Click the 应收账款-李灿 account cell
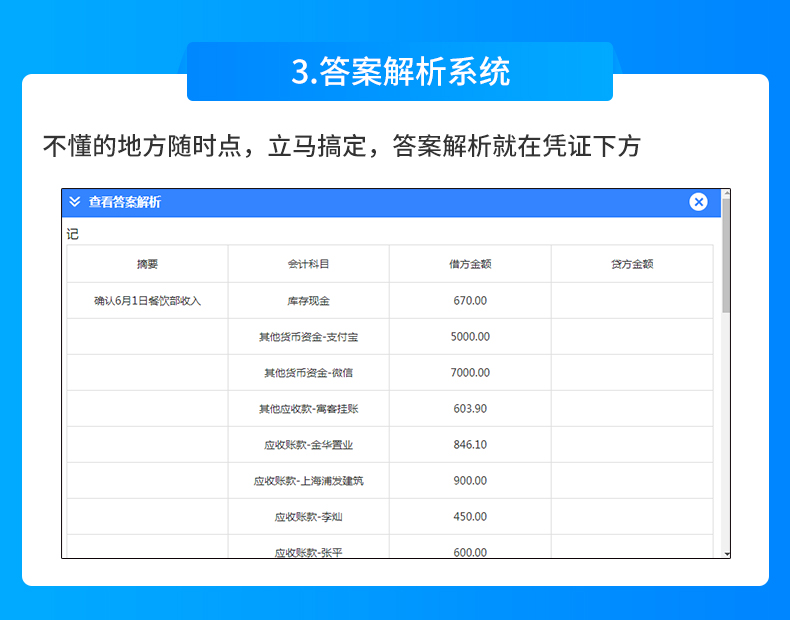Screen dimensions: 790x620 (308, 517)
